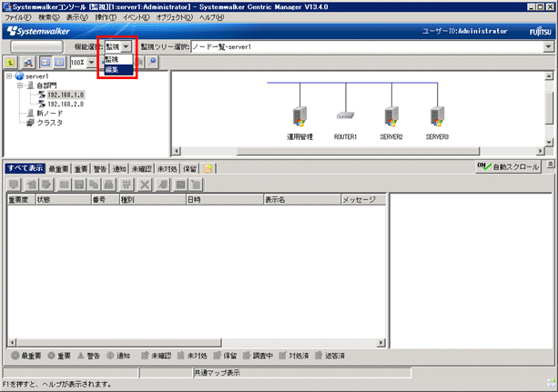Screen dimensions: 558x392
Task: Collapse the server1 tree node
Action: click(x=9, y=76)
